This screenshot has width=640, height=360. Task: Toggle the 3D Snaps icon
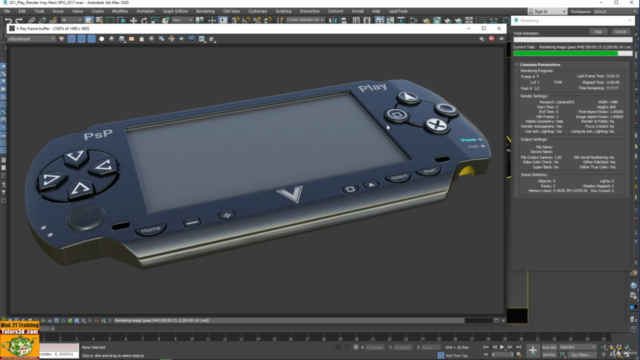pos(235,20)
